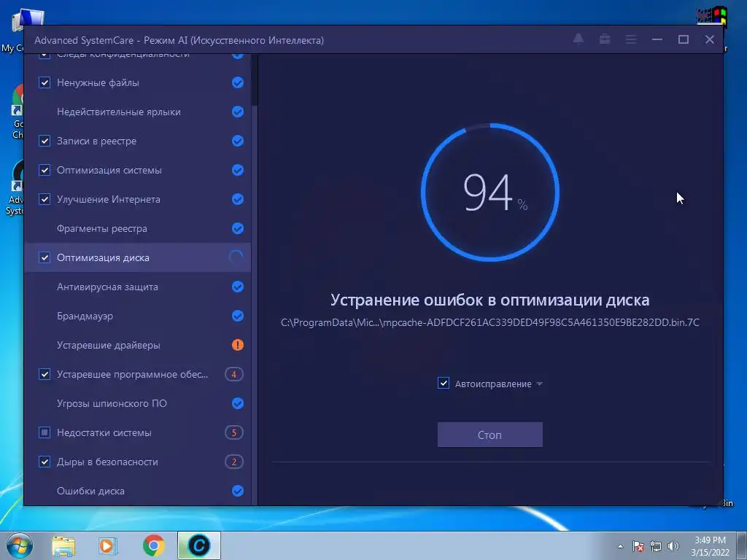Image resolution: width=747 pixels, height=560 pixels.
Task: Click the mpcache file path text
Action: 490,322
